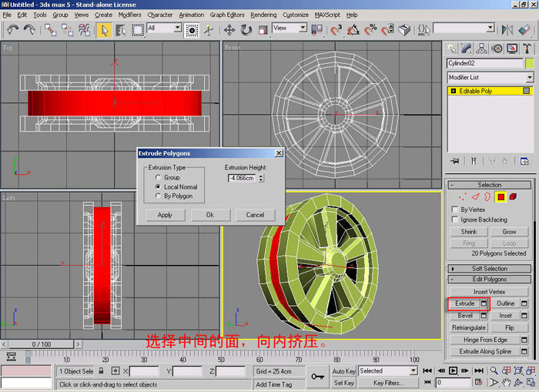
Task: Click the Pin Stack icon
Action: click(x=455, y=161)
